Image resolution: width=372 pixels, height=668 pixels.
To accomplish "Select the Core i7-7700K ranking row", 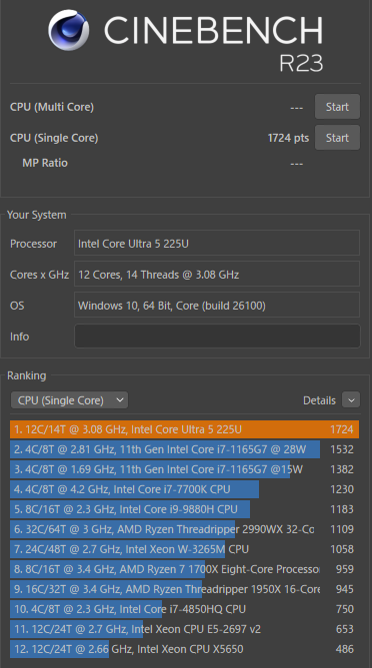I will click(185, 489).
